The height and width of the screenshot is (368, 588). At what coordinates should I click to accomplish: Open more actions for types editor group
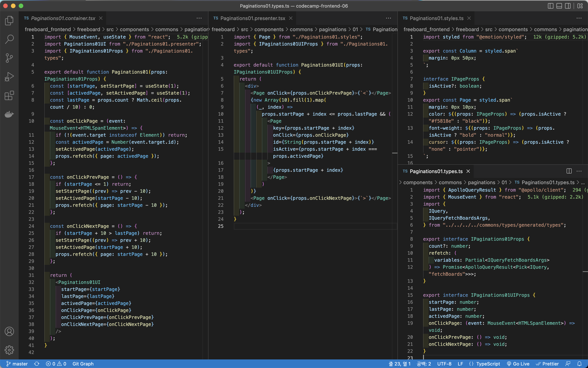579,171
